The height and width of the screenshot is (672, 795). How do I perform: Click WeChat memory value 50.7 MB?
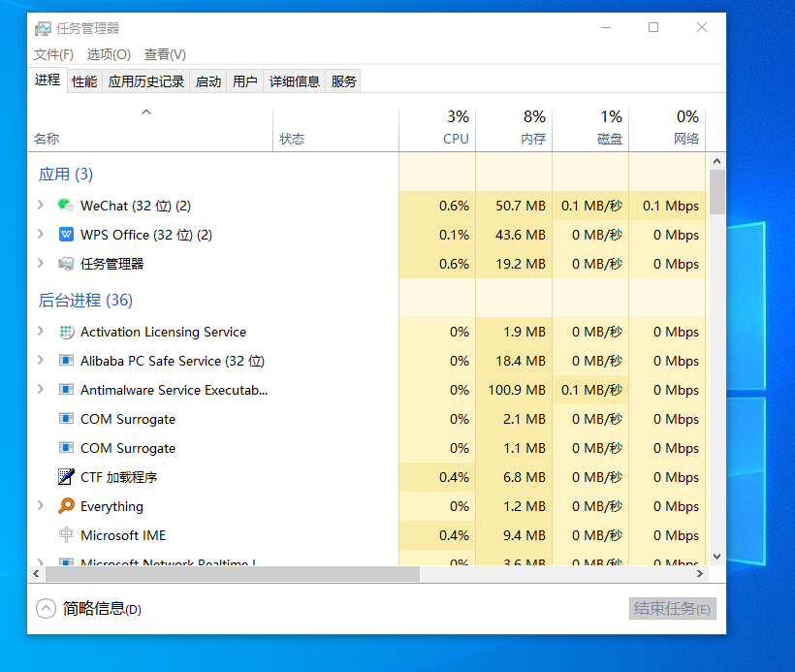pyautogui.click(x=521, y=206)
